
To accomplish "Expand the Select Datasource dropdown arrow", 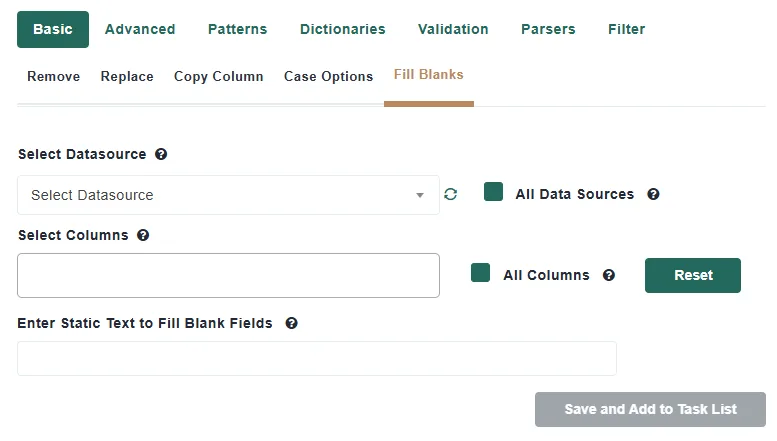I will click(420, 195).
